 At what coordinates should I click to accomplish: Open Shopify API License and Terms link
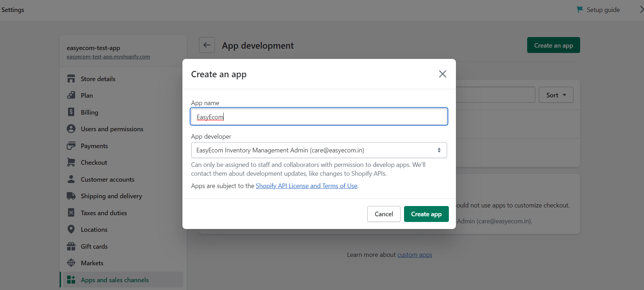(x=306, y=186)
